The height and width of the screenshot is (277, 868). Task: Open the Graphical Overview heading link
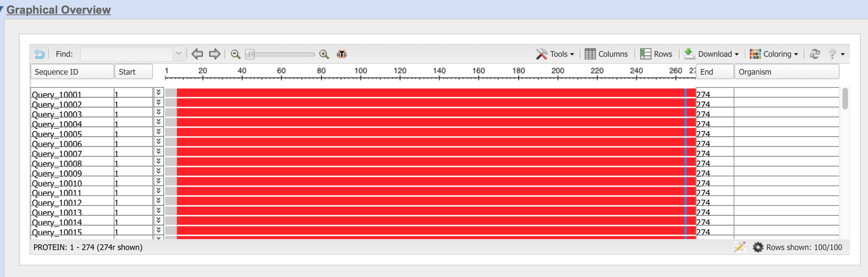58,10
